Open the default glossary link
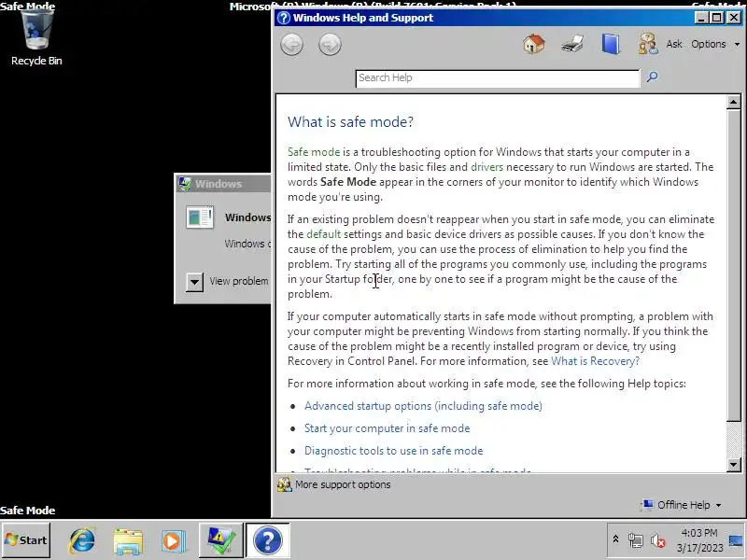The height and width of the screenshot is (560, 747). click(x=323, y=234)
